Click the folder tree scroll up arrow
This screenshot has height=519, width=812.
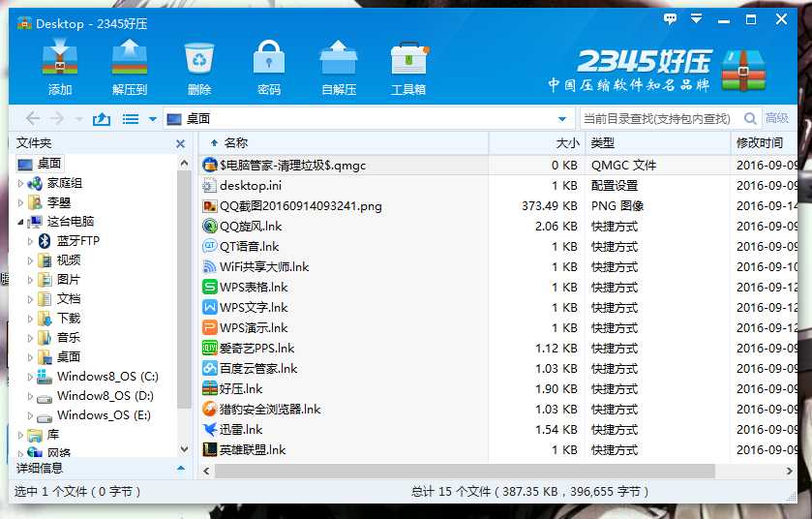point(184,164)
